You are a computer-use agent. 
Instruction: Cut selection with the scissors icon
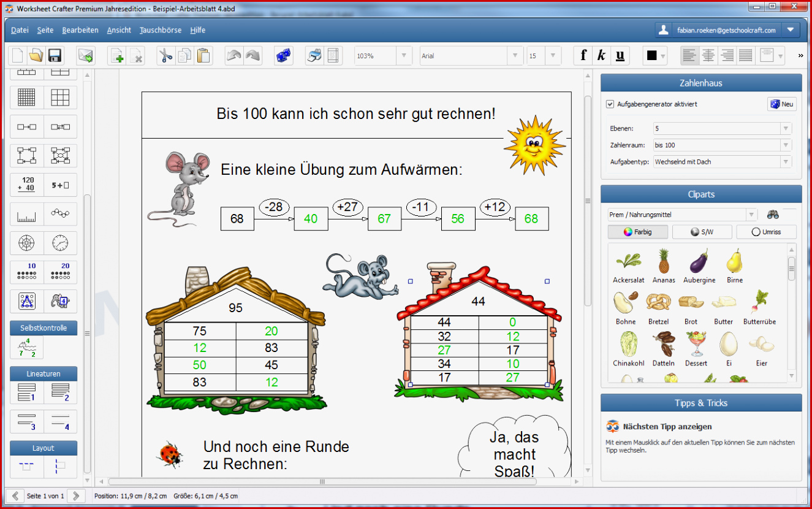point(165,56)
